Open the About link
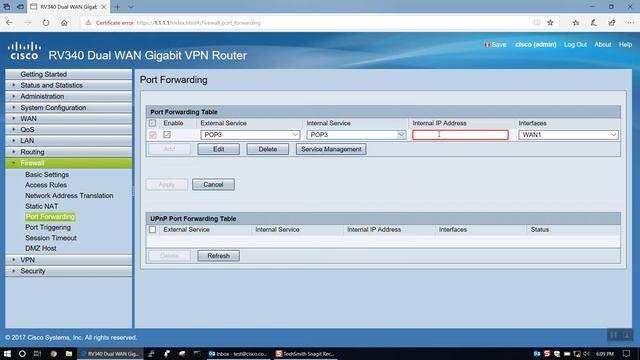Image resolution: width=640 pixels, height=360 pixels. (602, 44)
